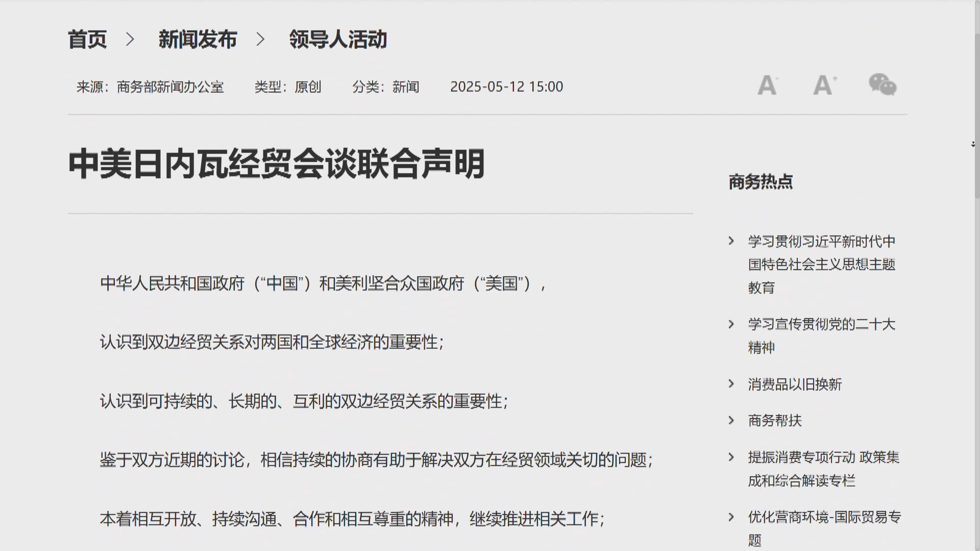Click the arrow icon before 学习贯彻习近平新时代 entry
Screen dimensions: 980x551
730,241
